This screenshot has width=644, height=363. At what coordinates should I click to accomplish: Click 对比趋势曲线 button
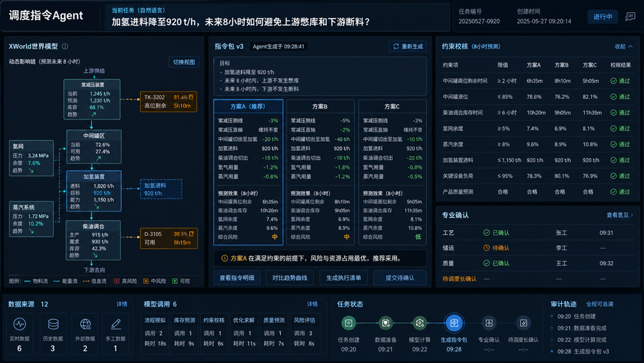pos(290,278)
